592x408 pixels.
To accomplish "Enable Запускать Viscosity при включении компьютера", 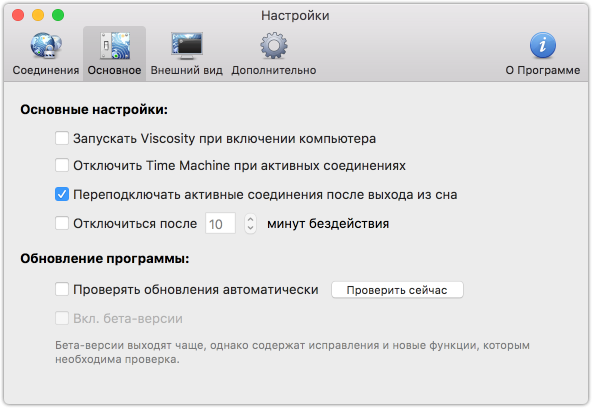I will [62, 138].
